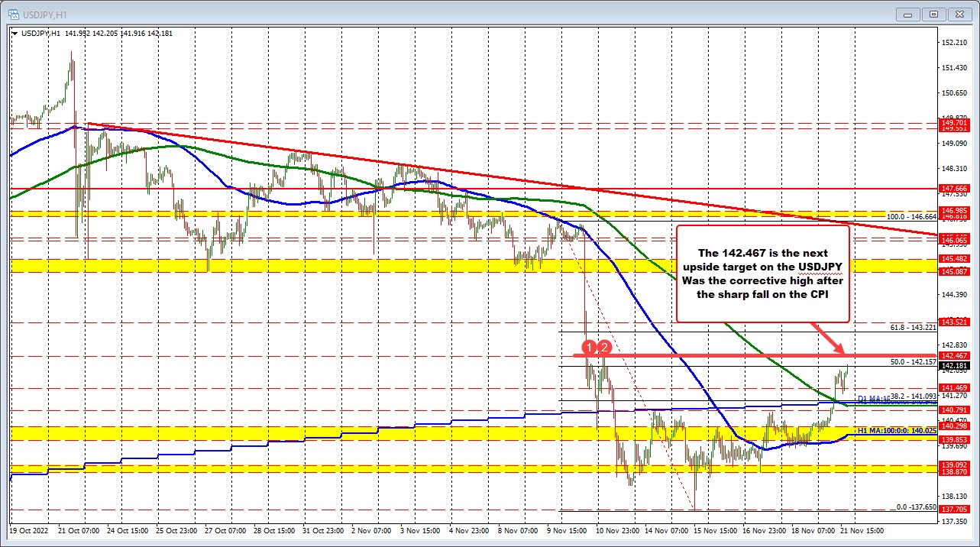Click the chart window icon in title bar
The height and width of the screenshot is (547, 980).
(12, 14)
